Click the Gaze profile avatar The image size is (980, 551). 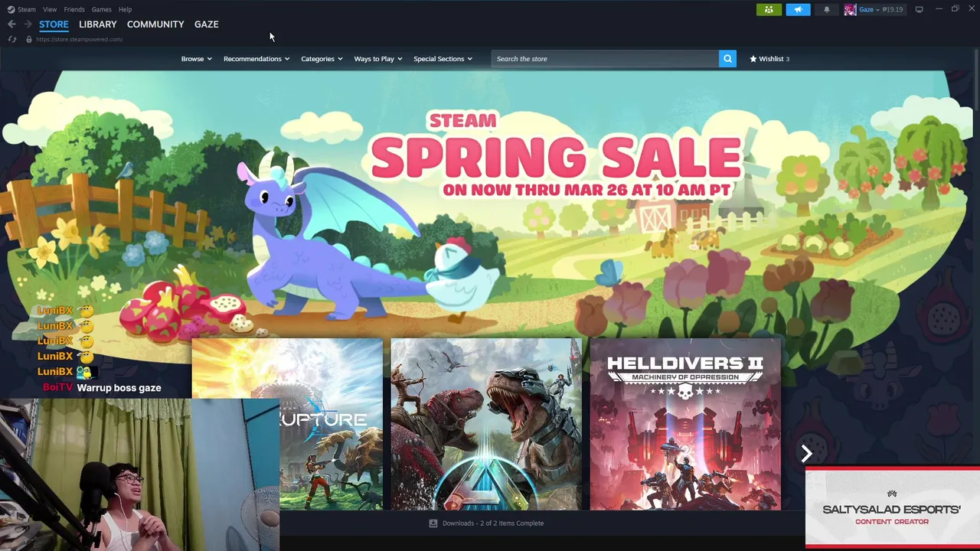tap(850, 9)
